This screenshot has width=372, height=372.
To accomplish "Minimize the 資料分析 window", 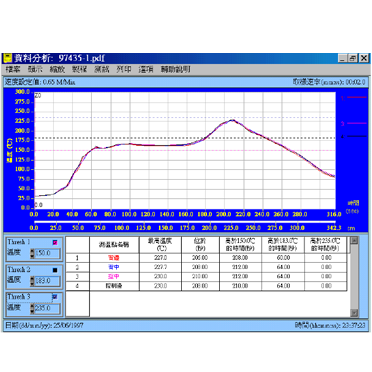I will (343, 58).
